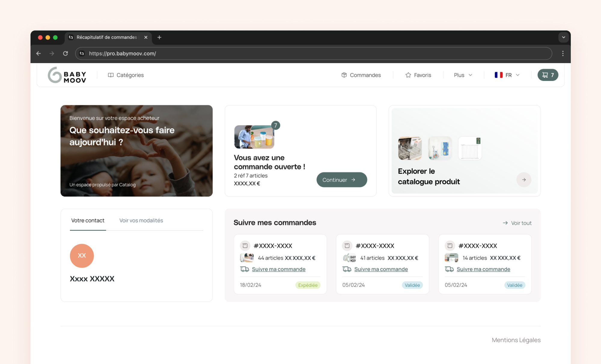Open the browser three-dot menu

[563, 53]
